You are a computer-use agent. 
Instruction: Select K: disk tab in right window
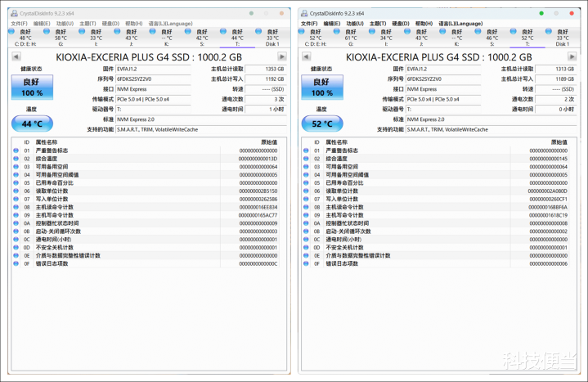point(456,38)
